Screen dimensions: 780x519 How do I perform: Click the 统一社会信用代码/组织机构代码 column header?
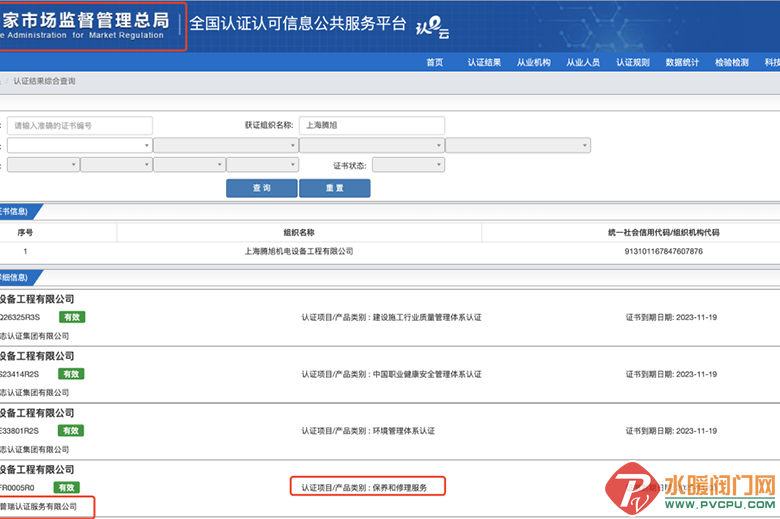pyautogui.click(x=664, y=232)
